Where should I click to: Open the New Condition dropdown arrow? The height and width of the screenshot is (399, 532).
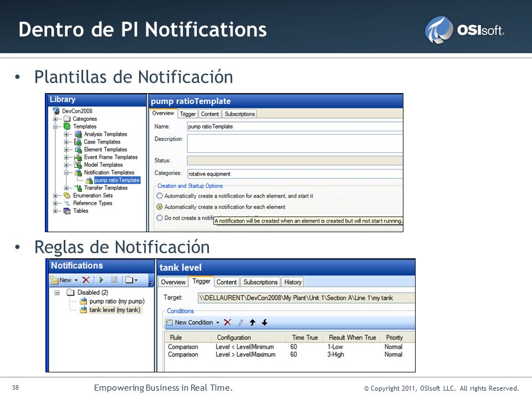coord(218,323)
